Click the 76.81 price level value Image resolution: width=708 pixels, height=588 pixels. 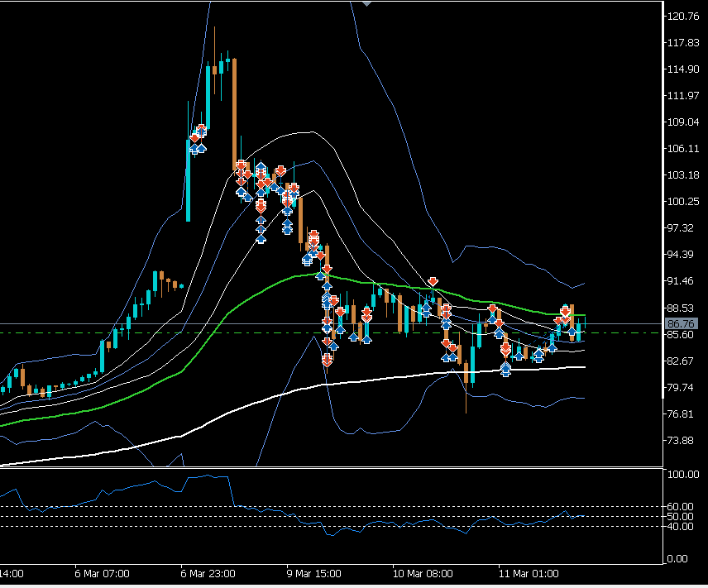pos(681,414)
